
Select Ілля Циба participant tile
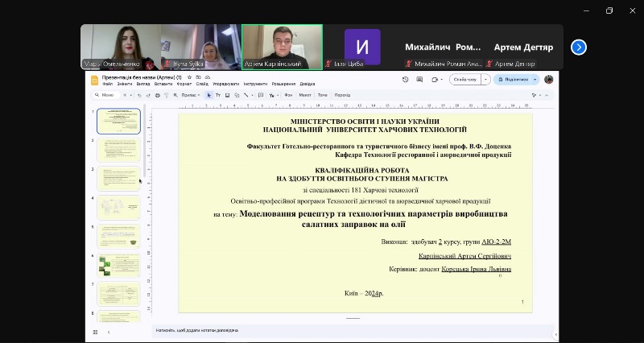coord(362,47)
